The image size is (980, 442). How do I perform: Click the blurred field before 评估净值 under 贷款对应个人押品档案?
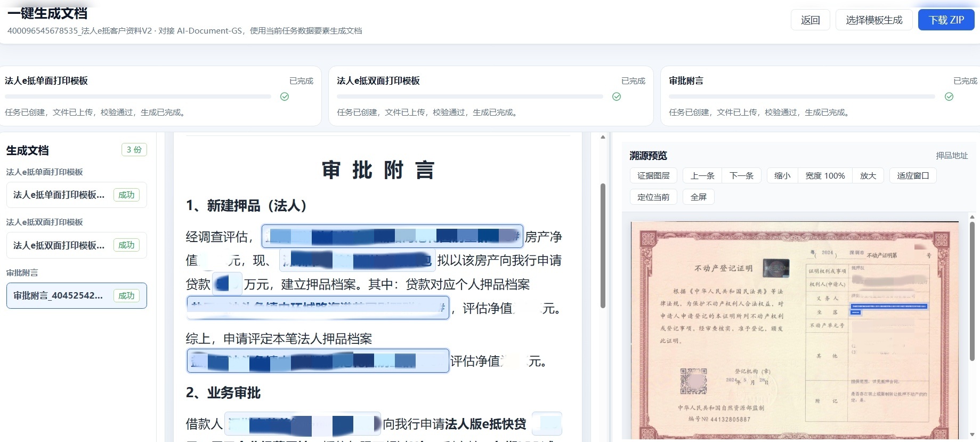tap(318, 308)
